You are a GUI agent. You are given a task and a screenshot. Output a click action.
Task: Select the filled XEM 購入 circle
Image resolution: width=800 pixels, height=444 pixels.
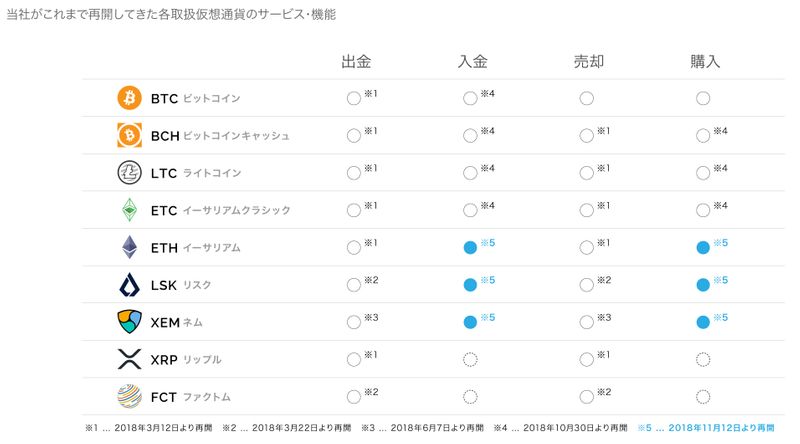pyautogui.click(x=703, y=322)
